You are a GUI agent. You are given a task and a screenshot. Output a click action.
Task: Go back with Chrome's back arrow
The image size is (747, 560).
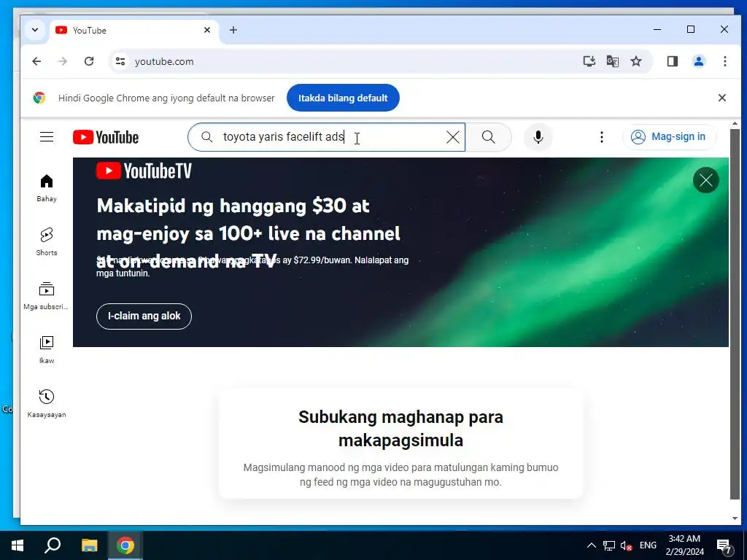(36, 61)
